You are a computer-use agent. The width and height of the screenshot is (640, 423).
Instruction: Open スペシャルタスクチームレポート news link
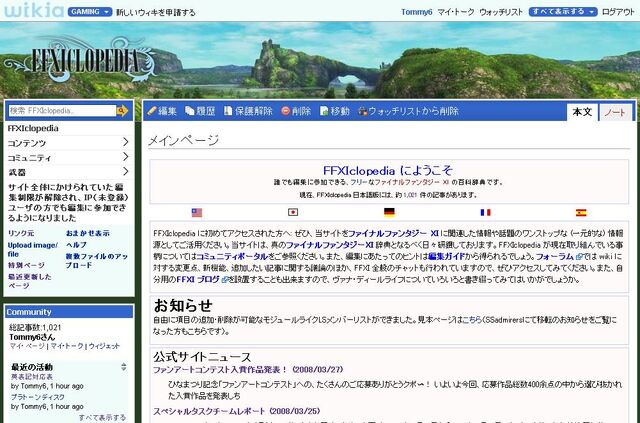coord(237,411)
